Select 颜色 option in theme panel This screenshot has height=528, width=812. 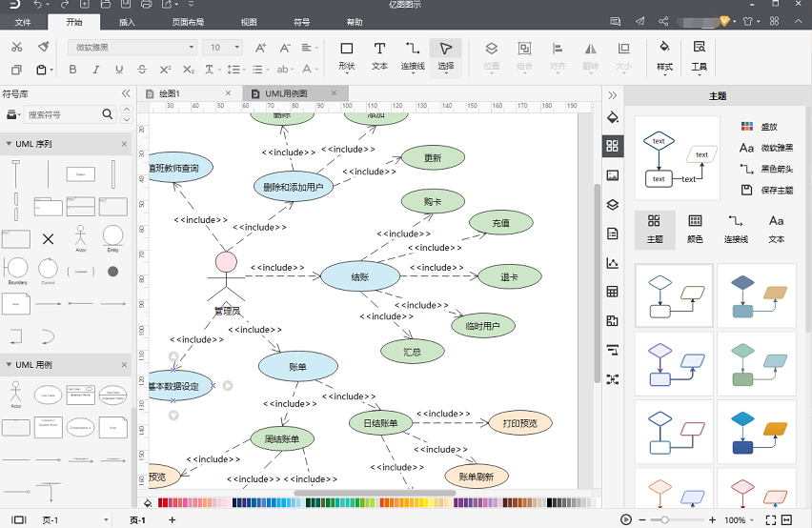(695, 230)
